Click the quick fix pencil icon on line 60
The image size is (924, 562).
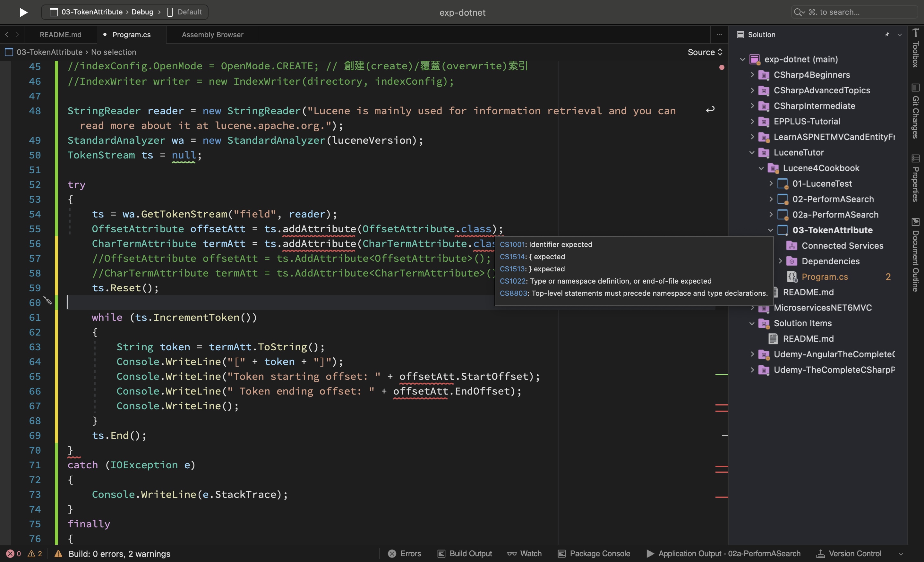(47, 301)
